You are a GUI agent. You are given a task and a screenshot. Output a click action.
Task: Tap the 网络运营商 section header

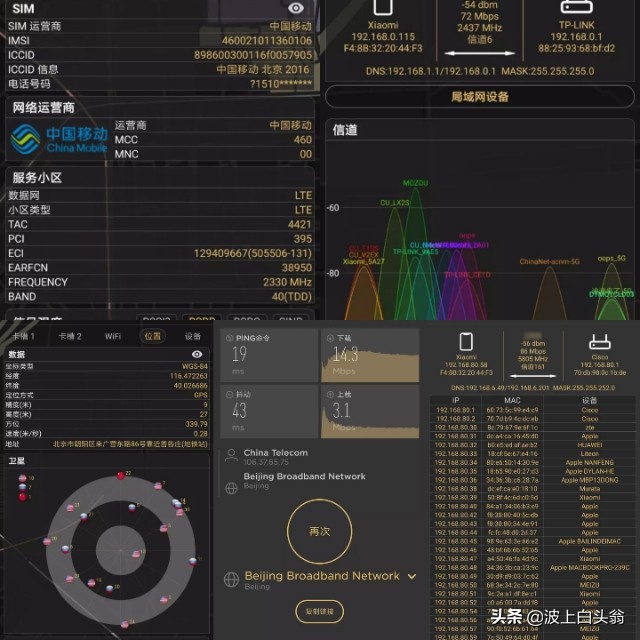[x=43, y=108]
